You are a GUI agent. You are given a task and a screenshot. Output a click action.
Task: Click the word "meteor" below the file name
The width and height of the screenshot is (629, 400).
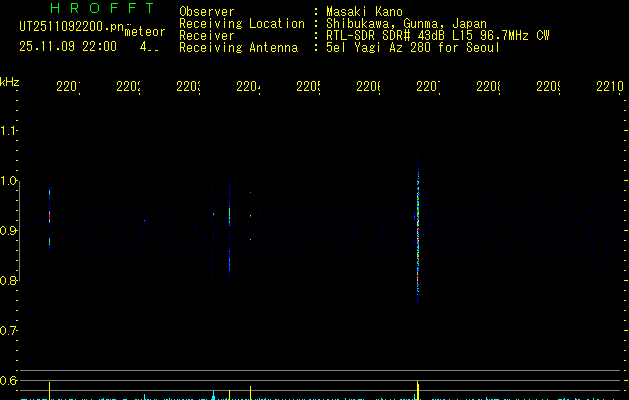pos(145,32)
